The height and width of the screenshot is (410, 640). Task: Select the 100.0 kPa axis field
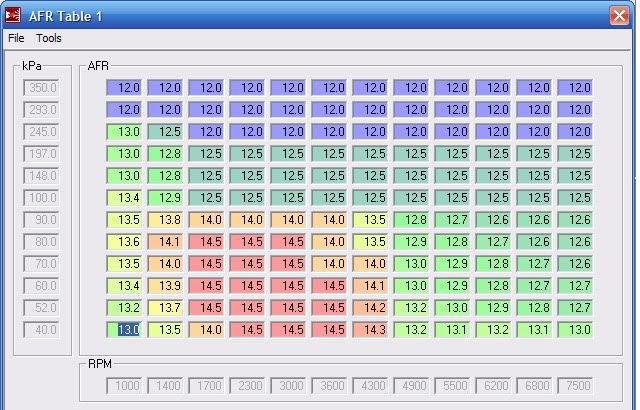tap(42, 198)
